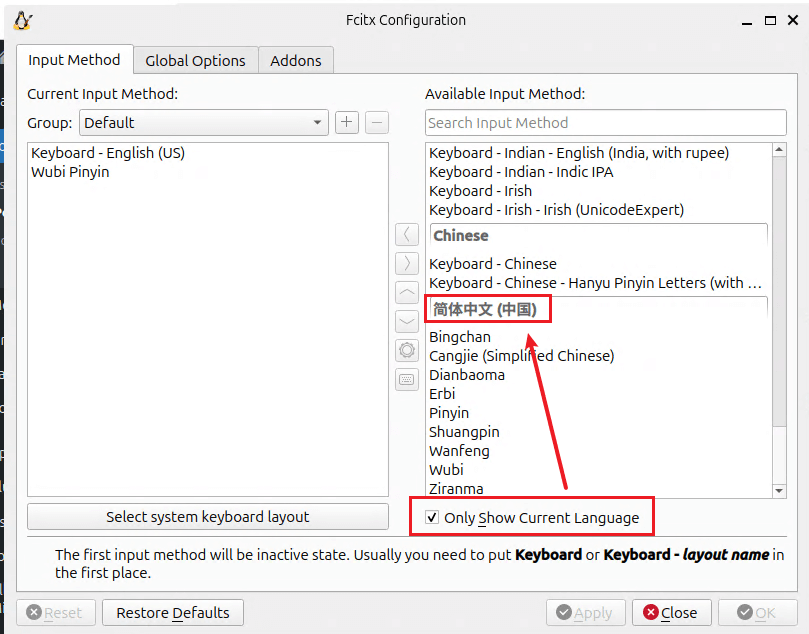Switch to the Input Method tab
This screenshot has width=809, height=634.
point(74,60)
